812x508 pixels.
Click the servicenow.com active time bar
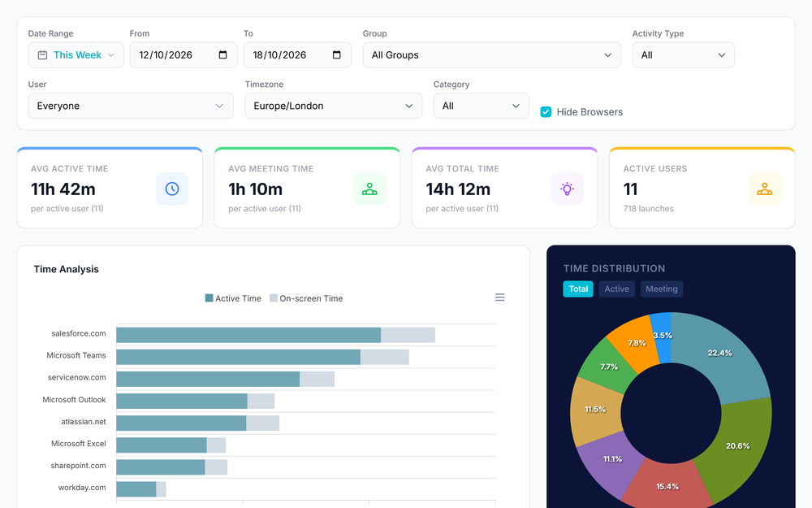point(208,379)
